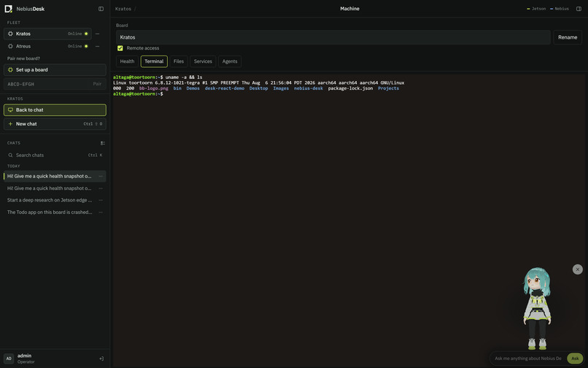The height and width of the screenshot is (368, 588).
Task: Open options for the first health snapshot chat
Action: (x=101, y=176)
